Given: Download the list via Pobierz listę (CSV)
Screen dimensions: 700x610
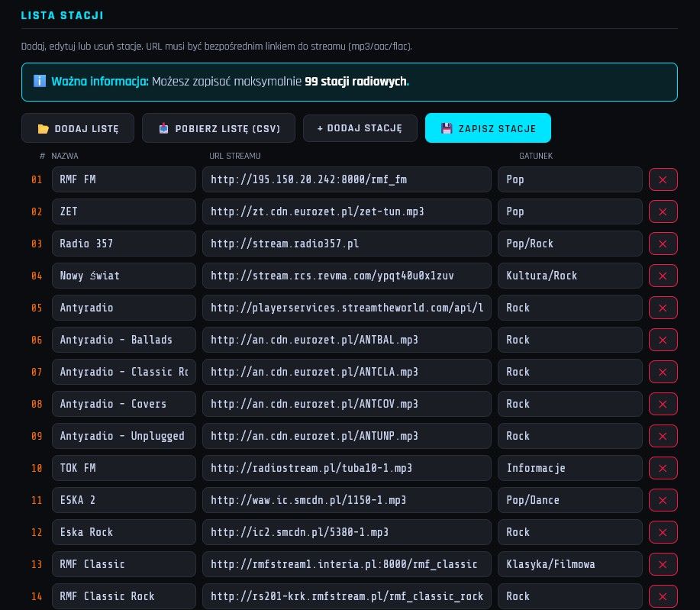Looking at the screenshot, I should pos(219,128).
